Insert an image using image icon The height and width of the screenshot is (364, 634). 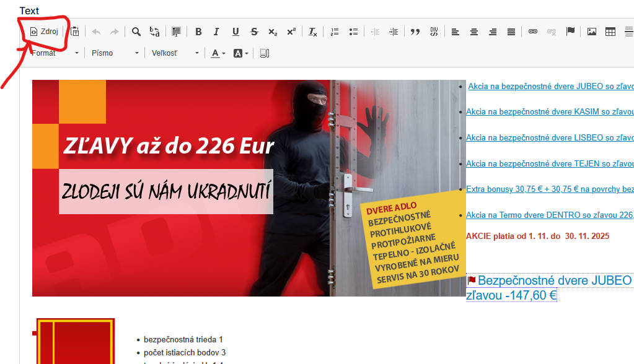pyautogui.click(x=592, y=32)
